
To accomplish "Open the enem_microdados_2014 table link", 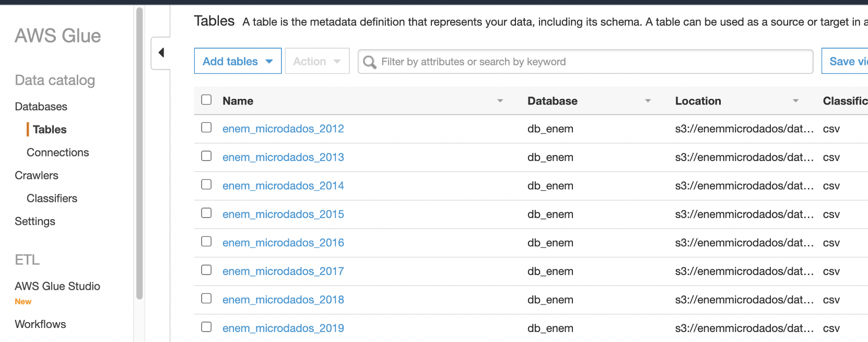I will (x=283, y=186).
